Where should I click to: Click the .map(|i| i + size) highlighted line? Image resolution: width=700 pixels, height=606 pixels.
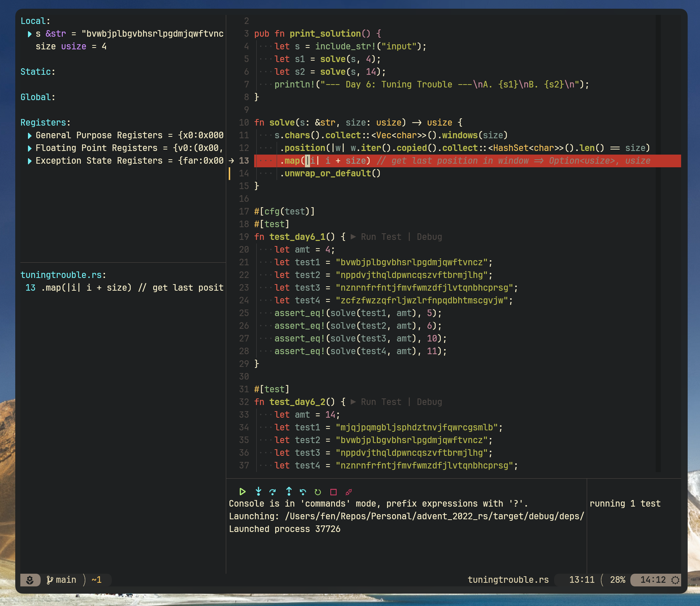point(468,161)
